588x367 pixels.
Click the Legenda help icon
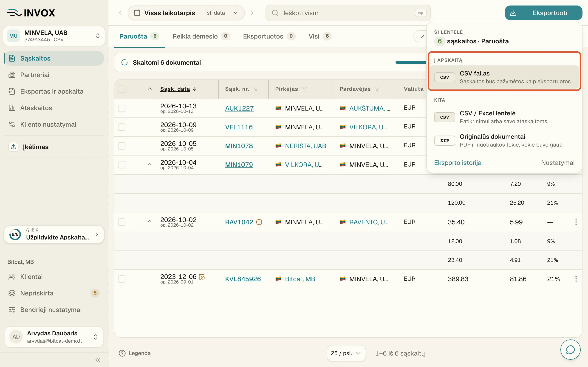(x=122, y=353)
